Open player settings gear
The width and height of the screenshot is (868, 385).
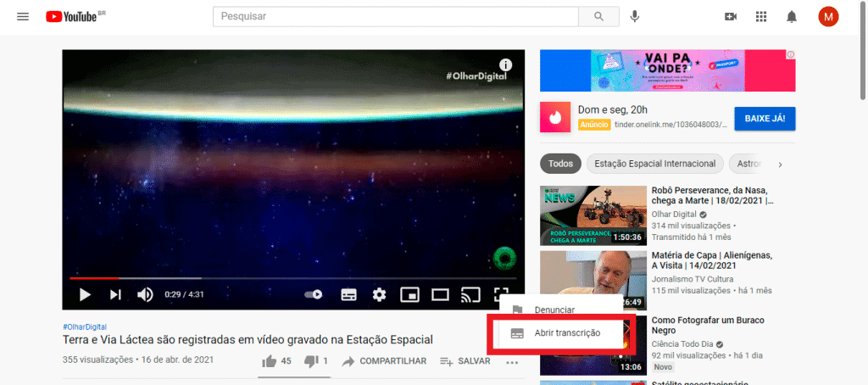coord(379,294)
